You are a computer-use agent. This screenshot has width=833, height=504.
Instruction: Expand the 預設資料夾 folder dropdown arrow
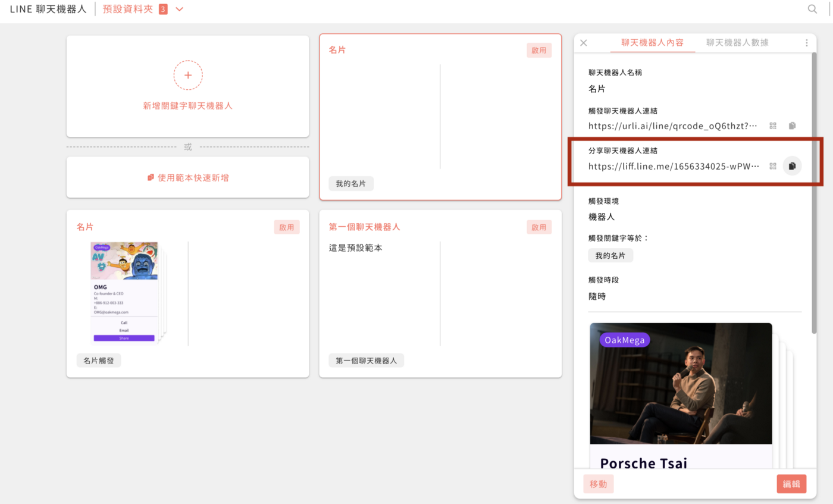(180, 10)
